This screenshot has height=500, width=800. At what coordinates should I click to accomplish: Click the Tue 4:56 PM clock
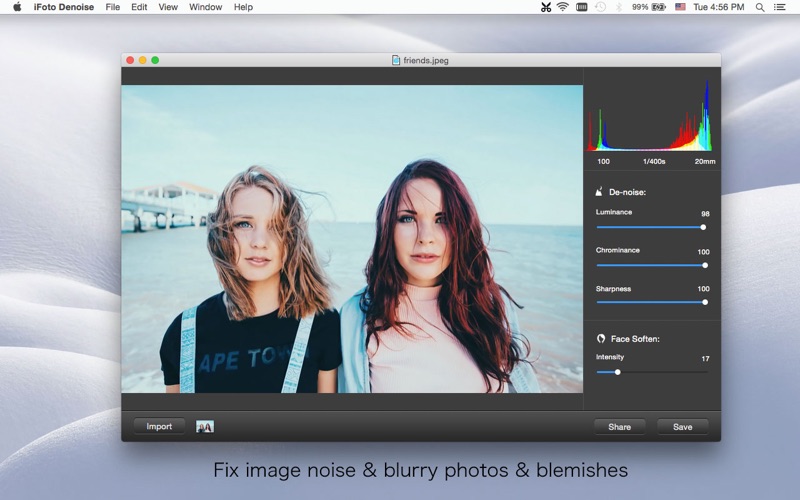tap(718, 7)
